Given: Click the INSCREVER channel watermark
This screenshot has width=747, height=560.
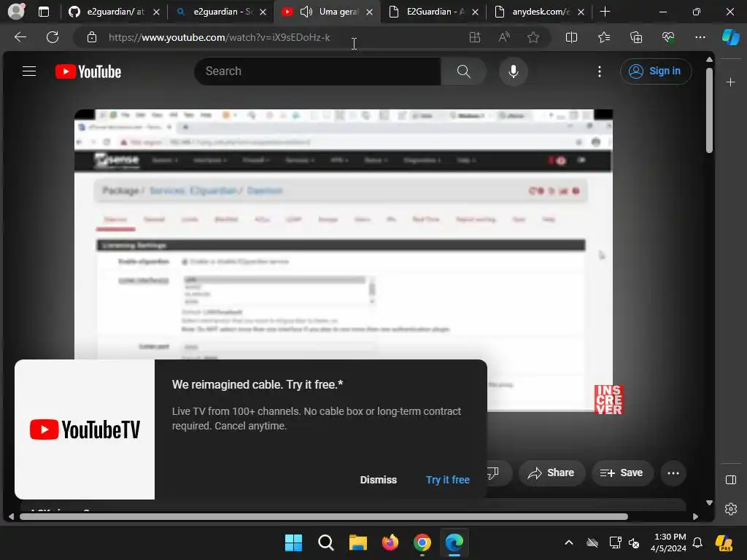Looking at the screenshot, I should [x=608, y=400].
